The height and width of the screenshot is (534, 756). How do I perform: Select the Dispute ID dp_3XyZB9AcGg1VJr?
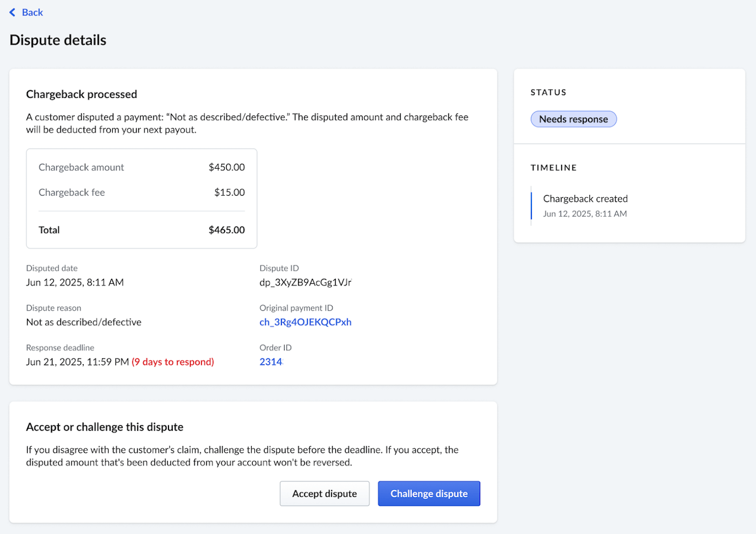[306, 282]
